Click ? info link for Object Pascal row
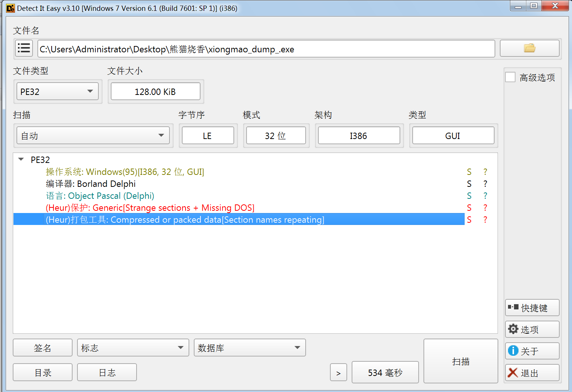This screenshot has height=392, width=572. tap(485, 195)
